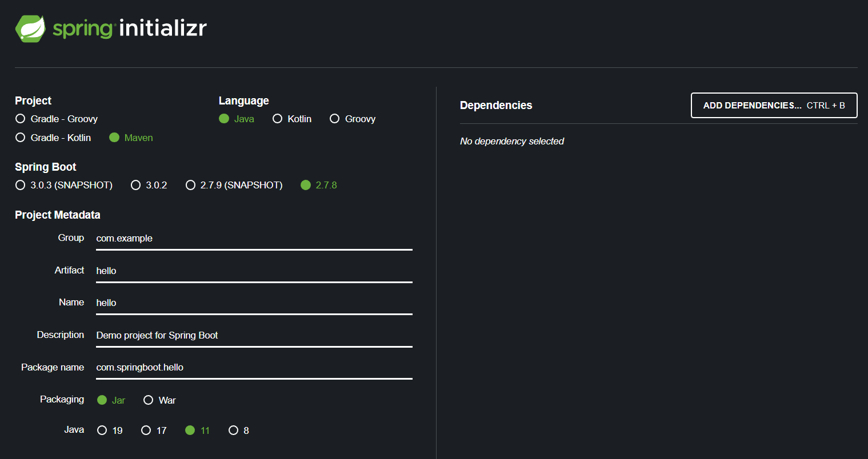
Task: Choose Kotlin as the language
Action: [292, 119]
